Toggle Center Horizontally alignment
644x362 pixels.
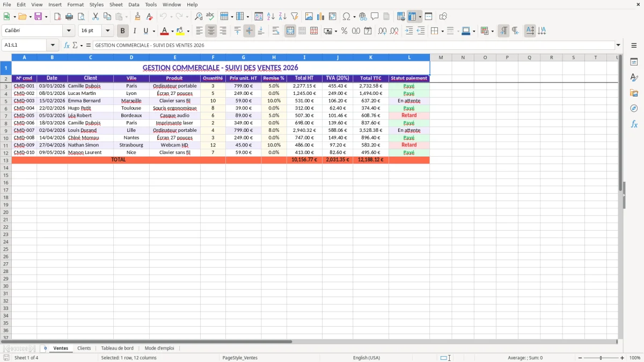tap(211, 31)
